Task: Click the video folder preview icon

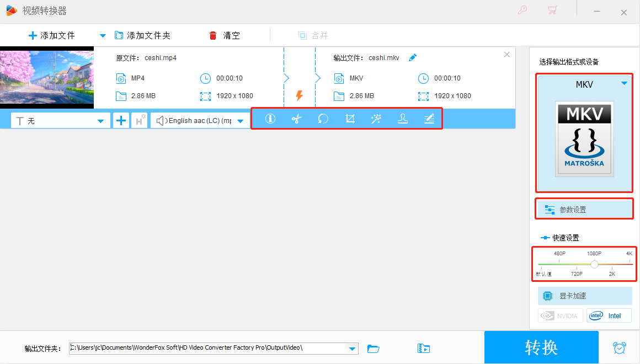Action: point(424,349)
